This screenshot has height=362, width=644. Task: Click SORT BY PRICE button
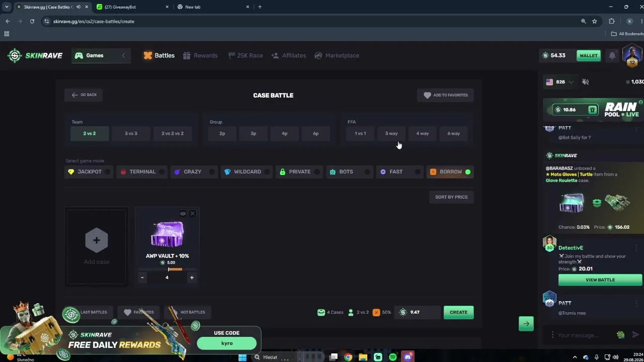(x=451, y=197)
